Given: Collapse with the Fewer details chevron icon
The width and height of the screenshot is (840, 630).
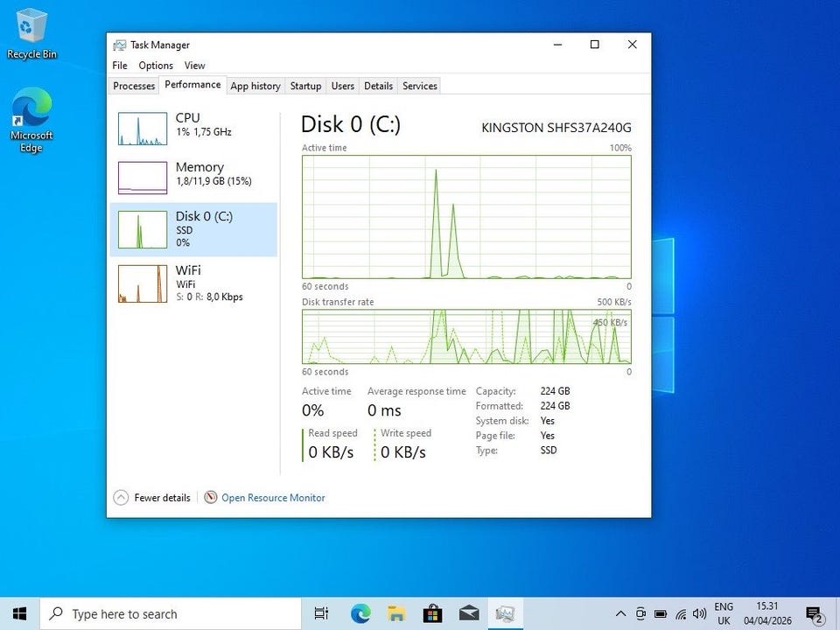Looking at the screenshot, I should (x=121, y=498).
